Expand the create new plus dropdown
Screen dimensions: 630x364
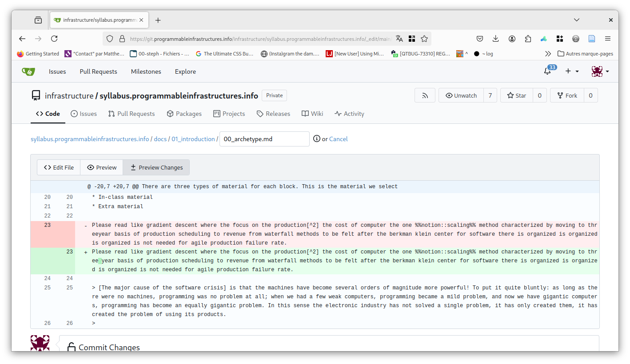pyautogui.click(x=572, y=71)
